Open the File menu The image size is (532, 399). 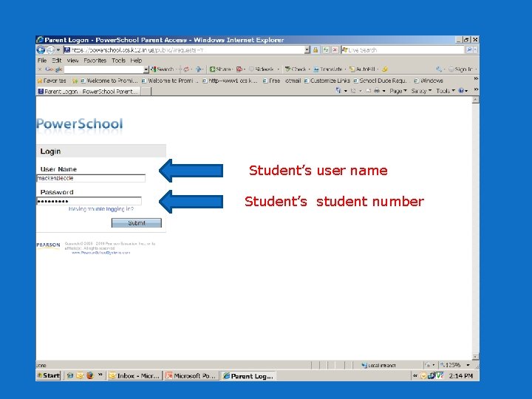tap(42, 61)
